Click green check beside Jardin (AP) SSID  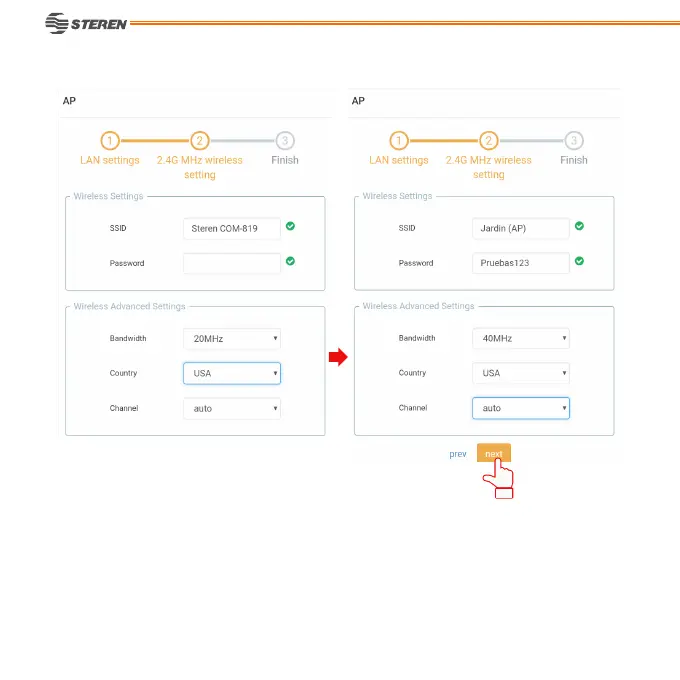pos(579,226)
